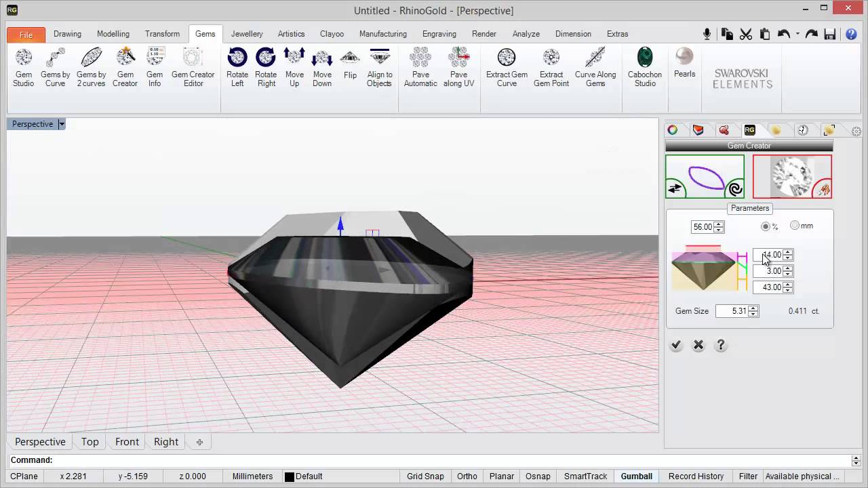Screen dimensions: 868x488
Task: Click the 43.00 pavilion value stepper
Action: click(787, 287)
